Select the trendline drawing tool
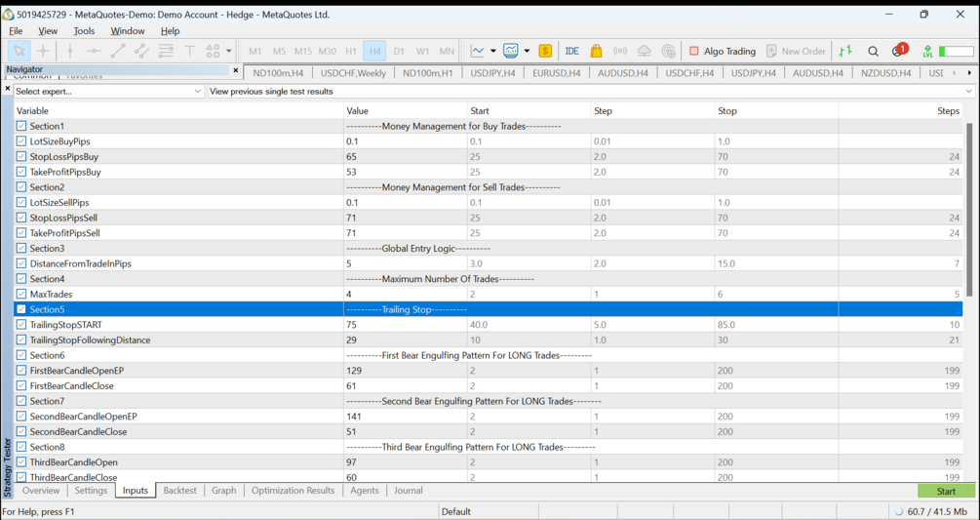Screen dimensions: 980x520 (x=117, y=52)
